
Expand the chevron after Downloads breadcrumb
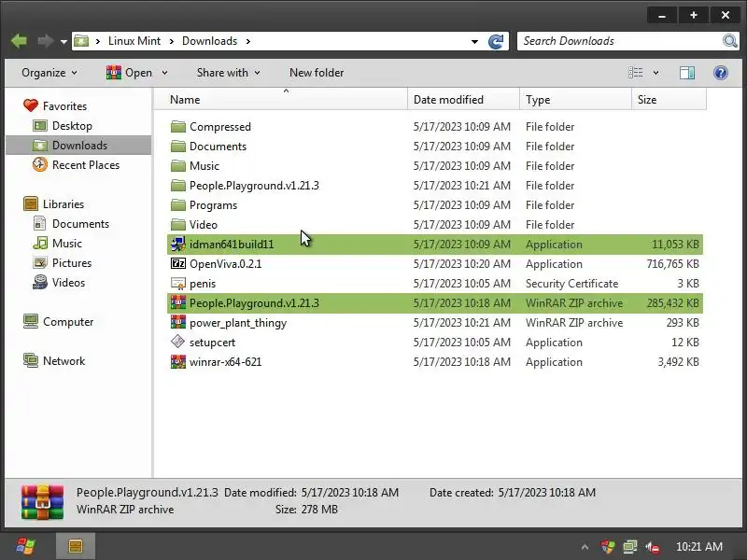248,41
